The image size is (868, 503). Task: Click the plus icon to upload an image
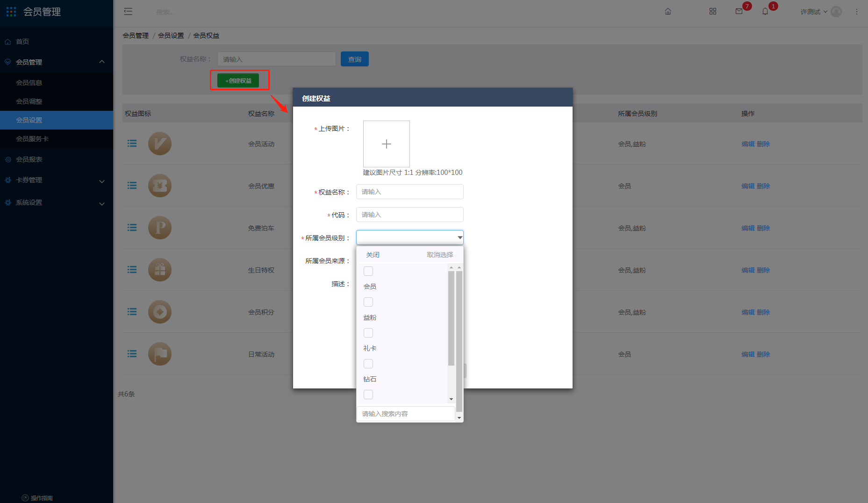[387, 144]
